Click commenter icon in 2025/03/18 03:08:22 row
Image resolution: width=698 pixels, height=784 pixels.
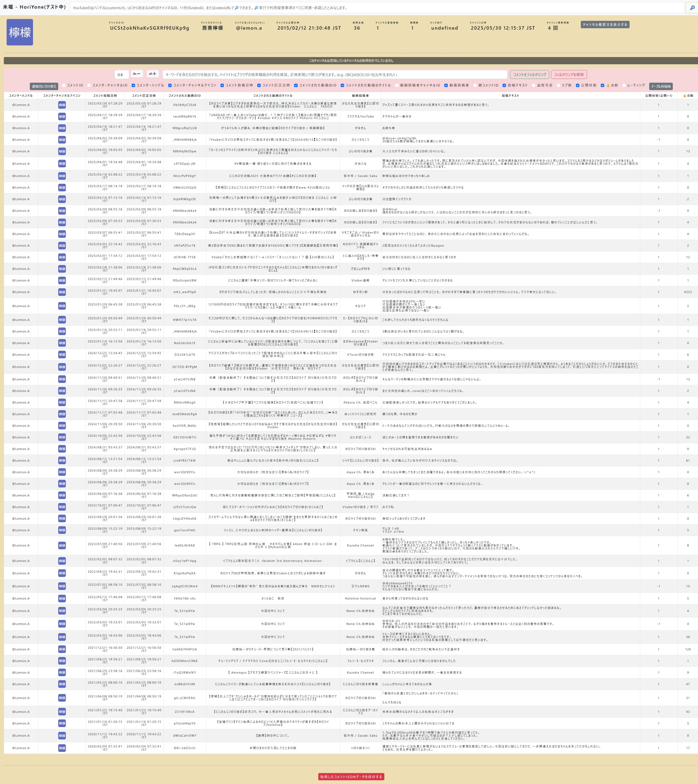click(62, 176)
